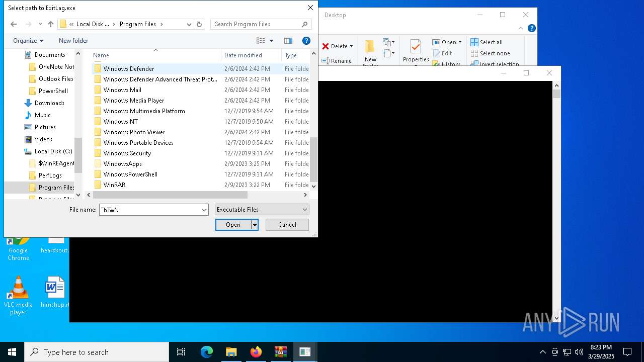Select the WindowsApps folder icon
This screenshot has height=362, width=644.
(98, 164)
